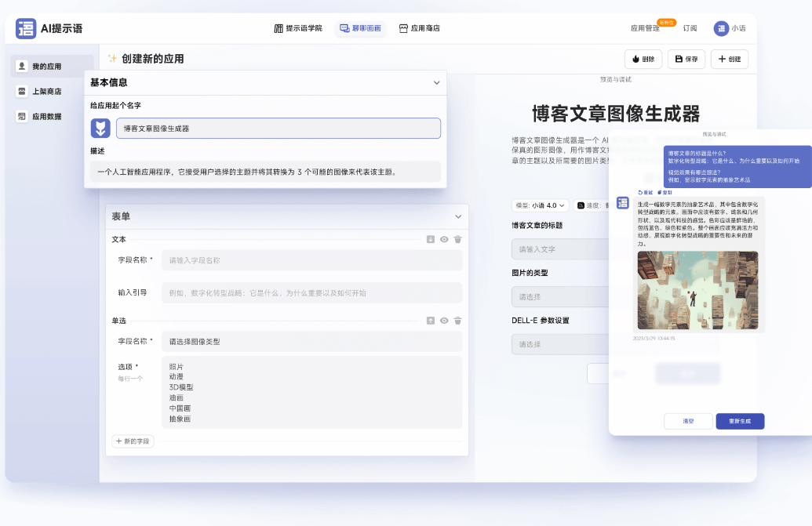
Task: Open the 小语 4.0 model dropdown
Action: 540,205
